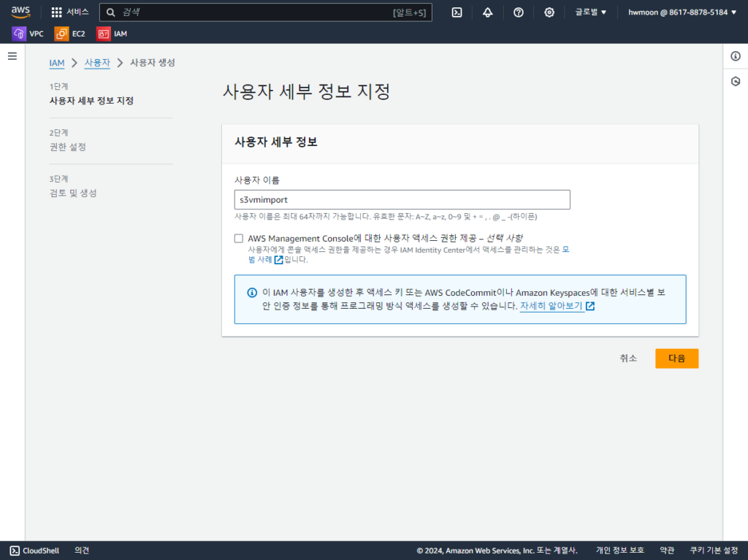Focus the top search box
This screenshot has width=748, height=560.
click(266, 12)
